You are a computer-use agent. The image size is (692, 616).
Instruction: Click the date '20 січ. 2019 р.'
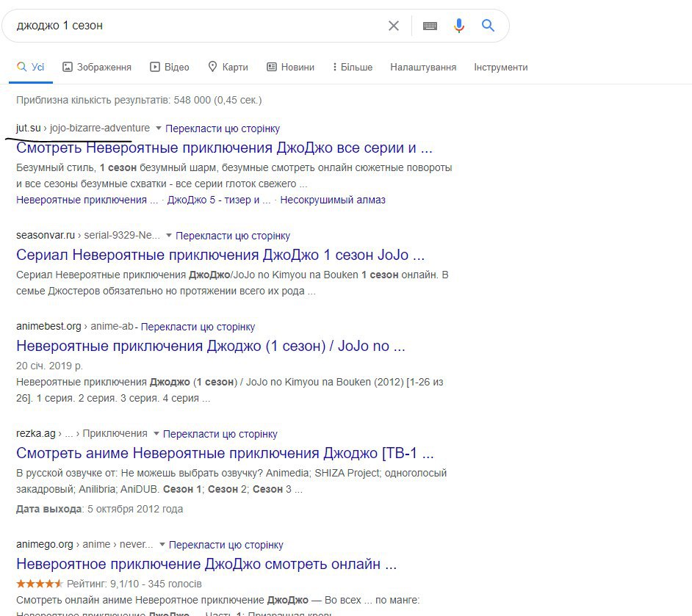point(49,366)
